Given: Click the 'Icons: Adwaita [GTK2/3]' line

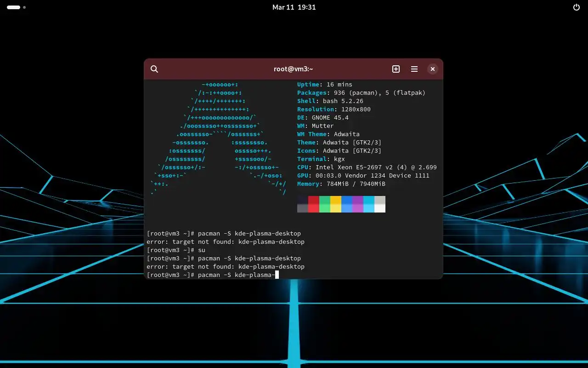Looking at the screenshot, I should (339, 151).
